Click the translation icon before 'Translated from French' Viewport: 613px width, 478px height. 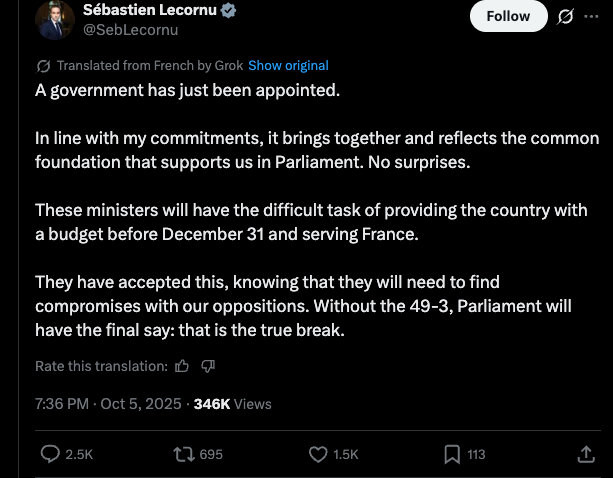[x=43, y=66]
